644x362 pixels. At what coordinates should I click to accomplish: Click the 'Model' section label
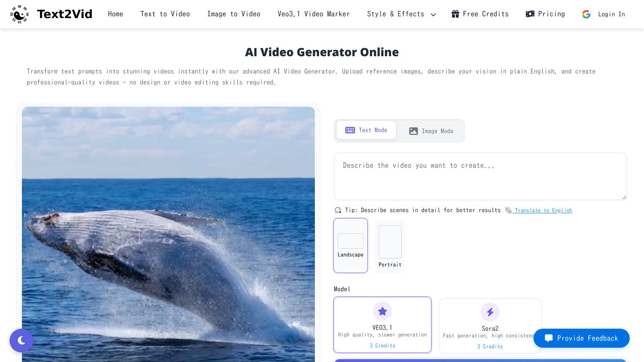342,289
